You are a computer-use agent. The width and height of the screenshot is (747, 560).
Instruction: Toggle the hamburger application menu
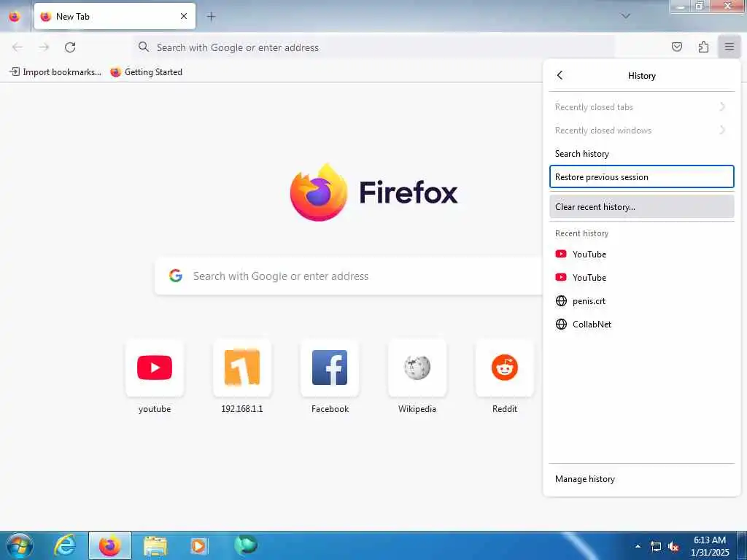729,47
